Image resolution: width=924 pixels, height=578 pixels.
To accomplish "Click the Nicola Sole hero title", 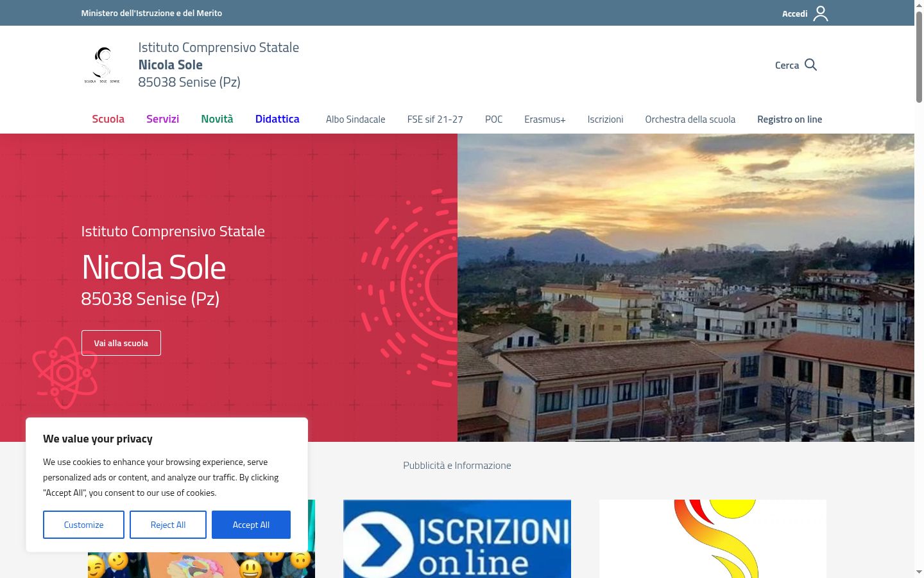I will (154, 267).
